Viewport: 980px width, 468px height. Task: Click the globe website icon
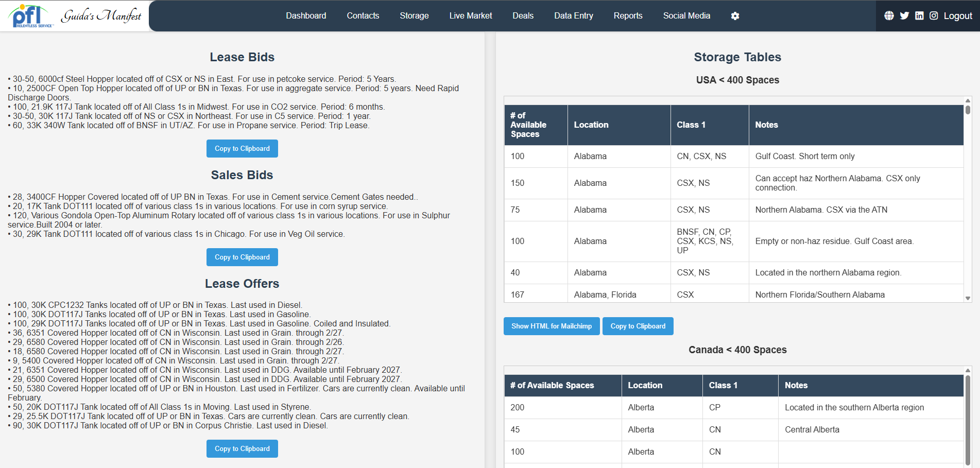[x=889, y=16]
